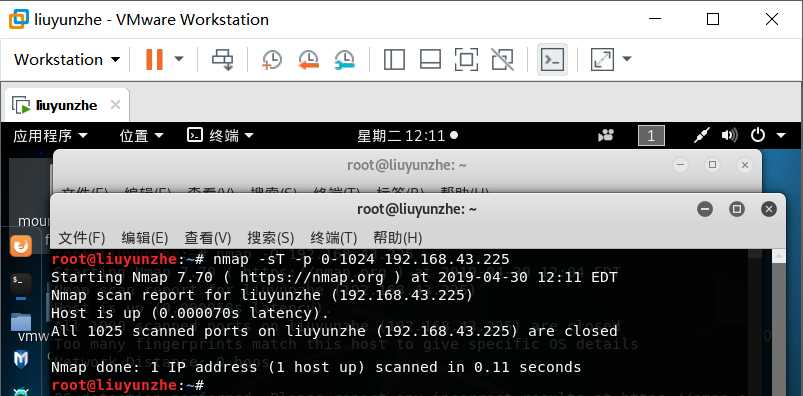This screenshot has height=396, width=803.
Task: Pause the virtual machine
Action: click(154, 59)
